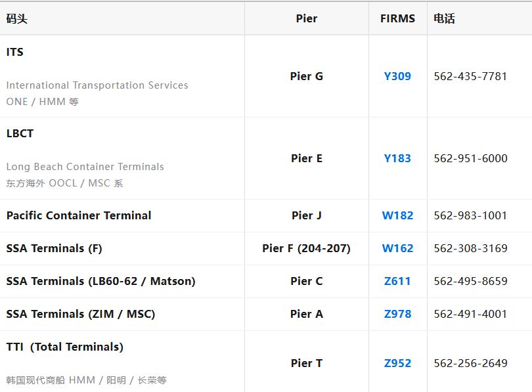Select the SSA Terminals (F) name

55,249
